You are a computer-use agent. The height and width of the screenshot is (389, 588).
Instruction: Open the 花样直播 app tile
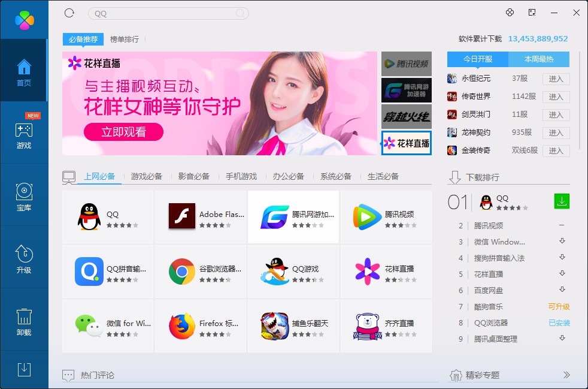(x=386, y=272)
